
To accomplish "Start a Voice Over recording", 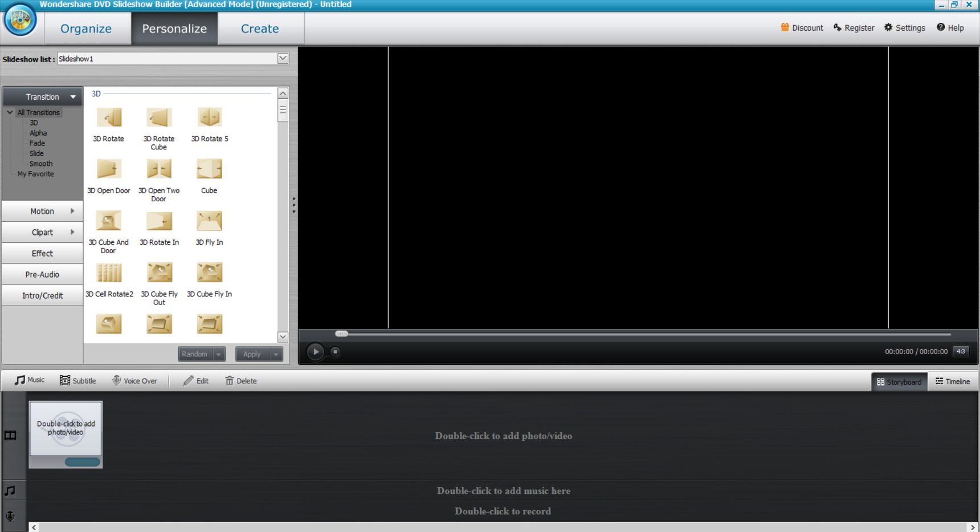I will click(134, 380).
